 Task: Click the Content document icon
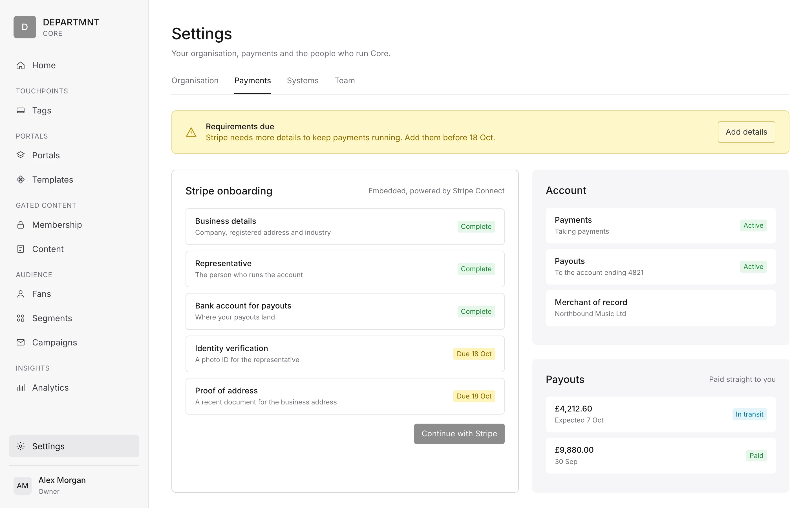click(21, 249)
